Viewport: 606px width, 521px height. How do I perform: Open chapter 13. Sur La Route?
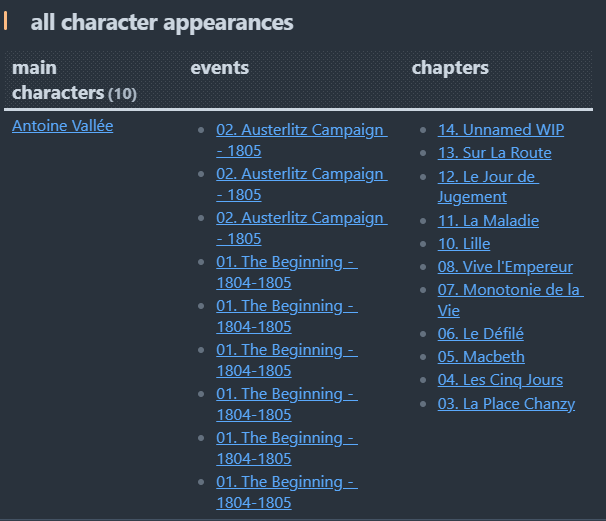tap(494, 153)
